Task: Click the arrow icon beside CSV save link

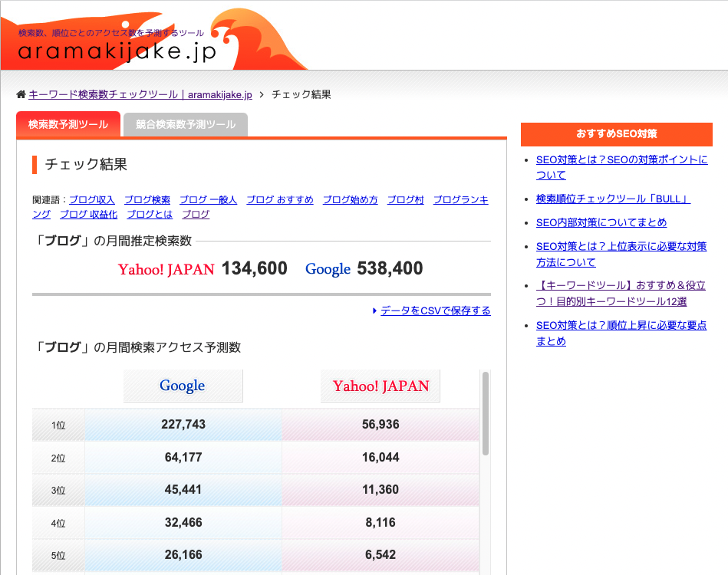Action: [x=374, y=311]
